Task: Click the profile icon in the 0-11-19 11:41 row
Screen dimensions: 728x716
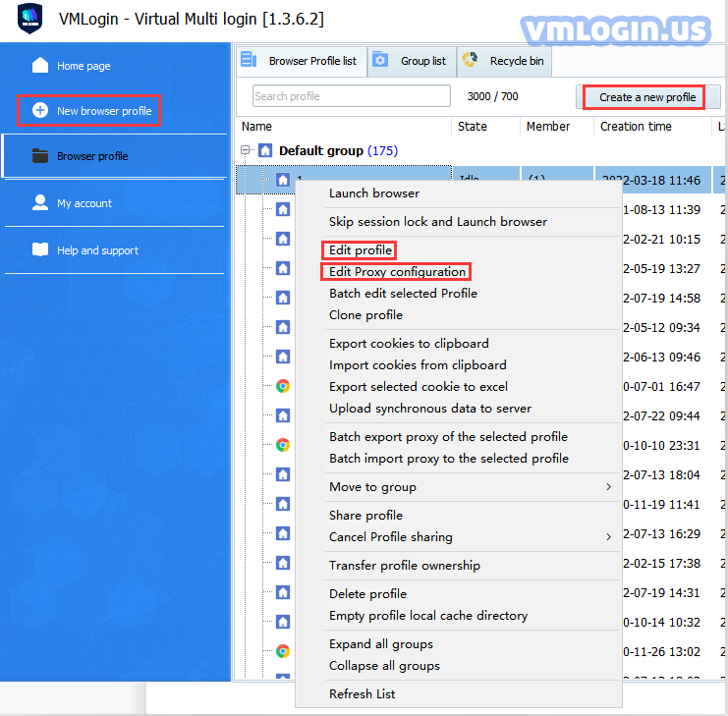Action: (x=283, y=504)
